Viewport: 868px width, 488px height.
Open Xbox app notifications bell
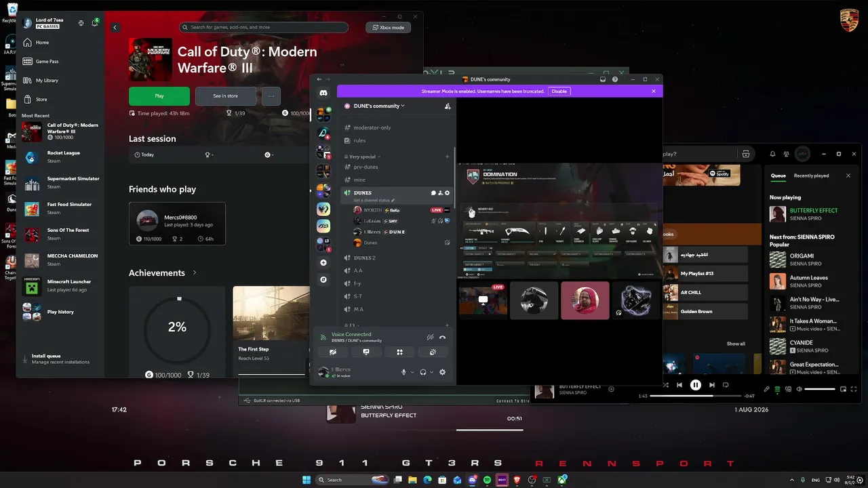[x=95, y=23]
